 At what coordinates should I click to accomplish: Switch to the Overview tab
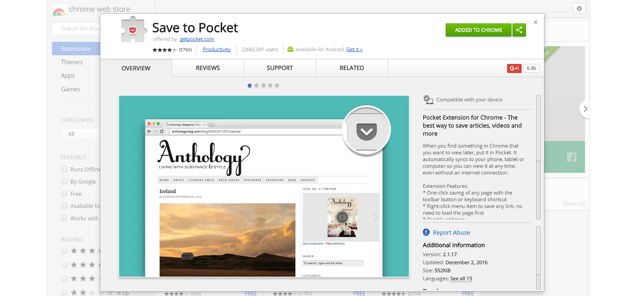[136, 68]
